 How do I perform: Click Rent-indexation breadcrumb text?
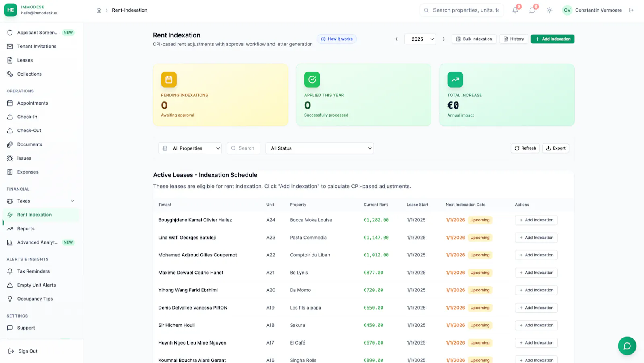click(x=130, y=10)
